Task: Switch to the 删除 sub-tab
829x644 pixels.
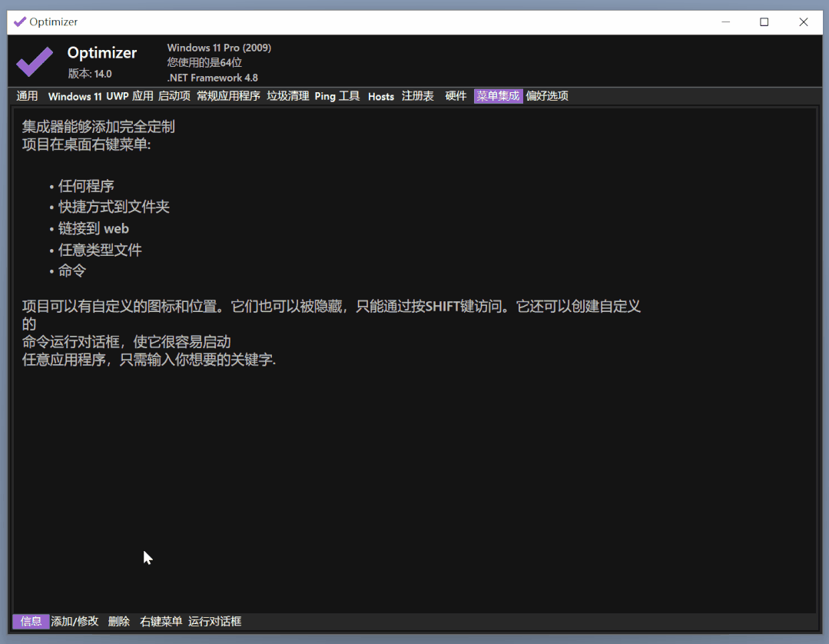Action: click(119, 621)
